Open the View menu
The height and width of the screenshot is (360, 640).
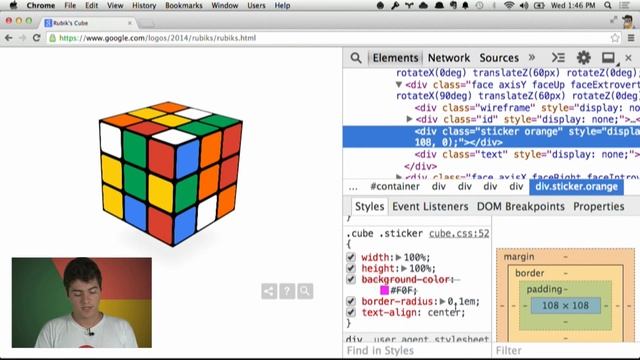pos(115,5)
